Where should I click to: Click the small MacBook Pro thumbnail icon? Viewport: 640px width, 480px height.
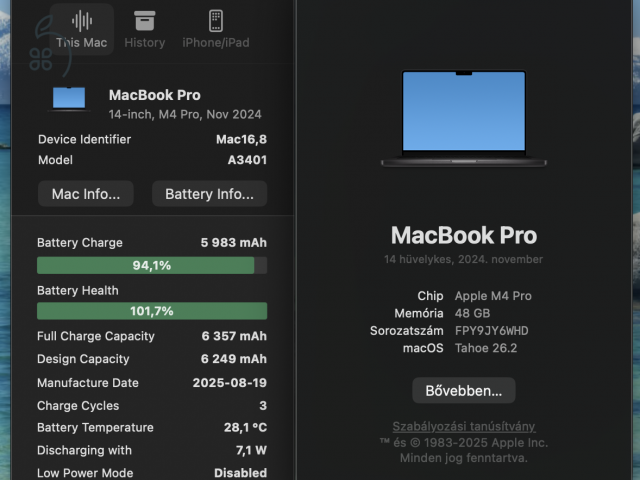69,99
